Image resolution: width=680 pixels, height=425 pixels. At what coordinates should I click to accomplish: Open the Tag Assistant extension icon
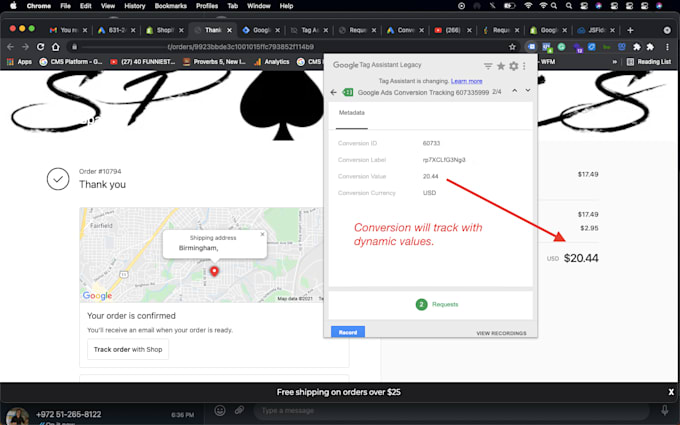(531, 46)
